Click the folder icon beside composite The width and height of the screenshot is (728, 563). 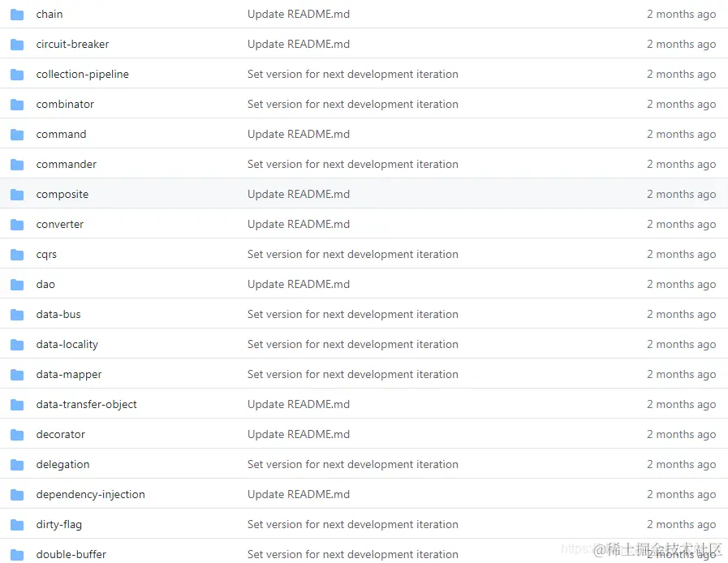click(x=17, y=195)
